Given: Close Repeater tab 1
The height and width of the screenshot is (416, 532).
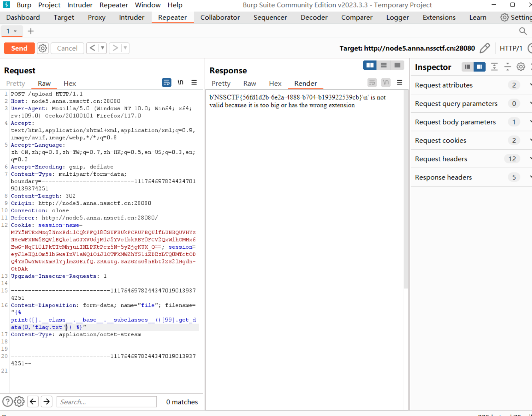Looking at the screenshot, I should 15,31.
